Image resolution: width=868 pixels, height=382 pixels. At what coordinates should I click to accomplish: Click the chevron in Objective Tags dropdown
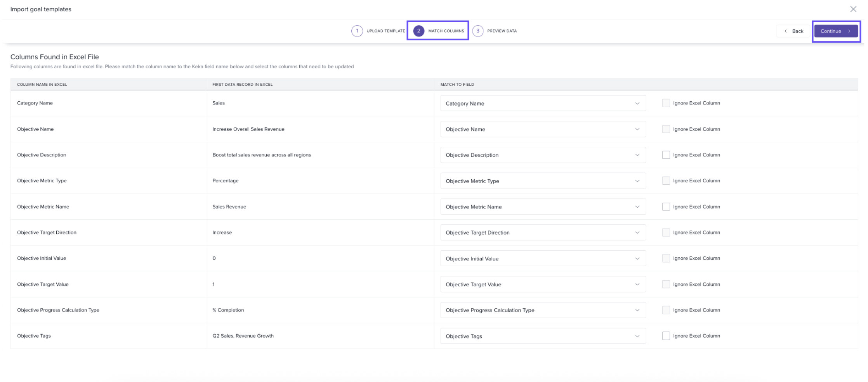click(x=637, y=336)
